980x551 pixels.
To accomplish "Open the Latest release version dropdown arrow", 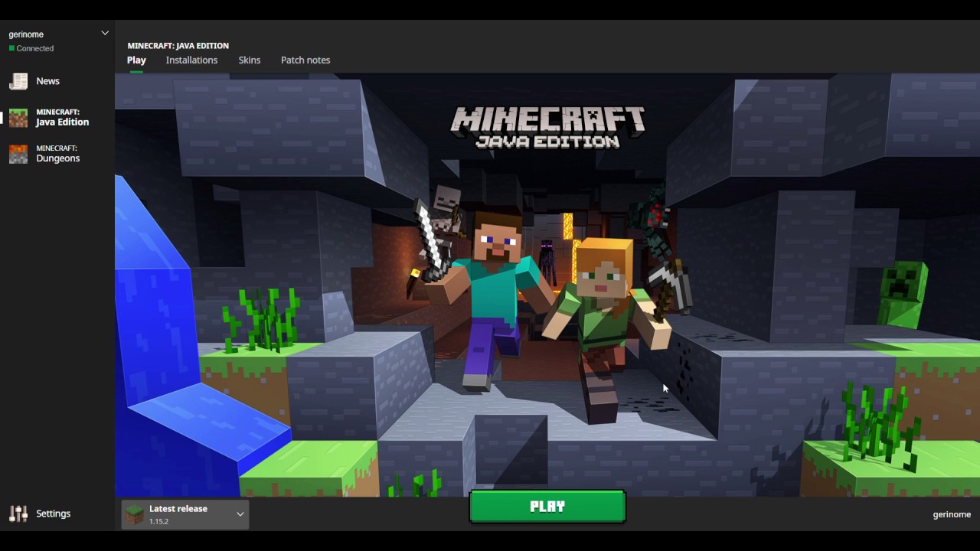I will coord(240,514).
